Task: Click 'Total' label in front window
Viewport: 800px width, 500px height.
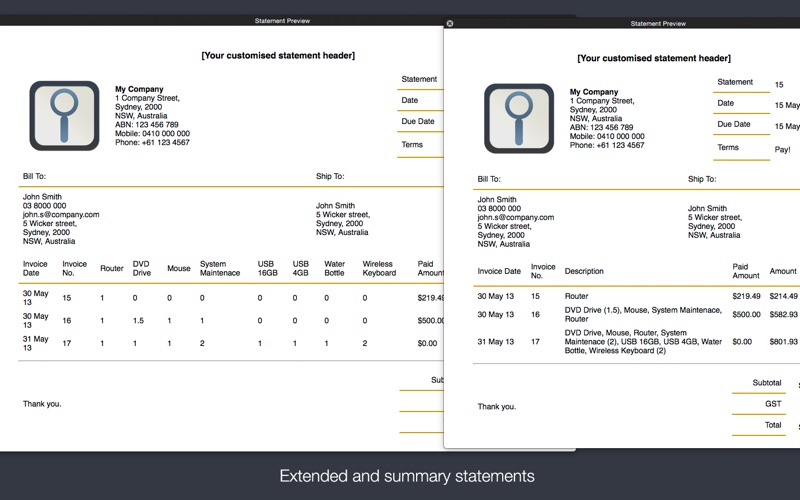Action: [x=772, y=425]
